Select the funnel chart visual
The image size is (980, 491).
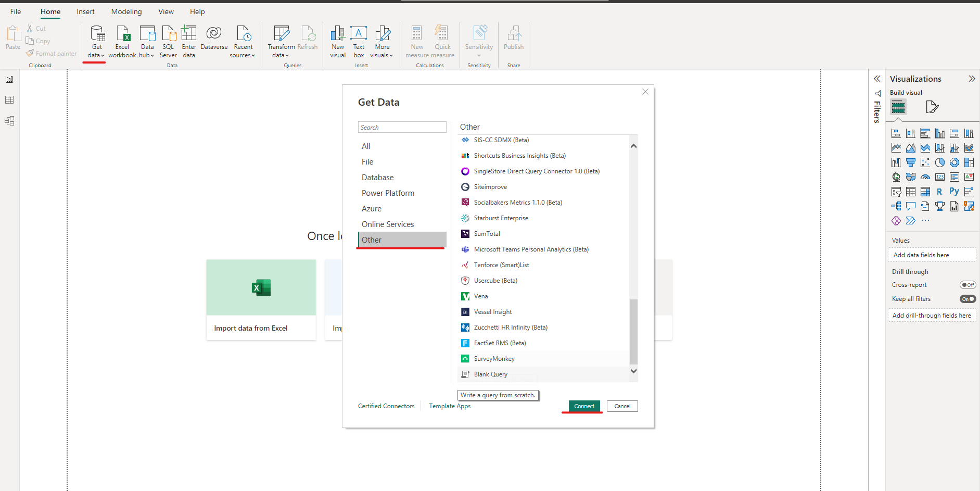pyautogui.click(x=910, y=163)
